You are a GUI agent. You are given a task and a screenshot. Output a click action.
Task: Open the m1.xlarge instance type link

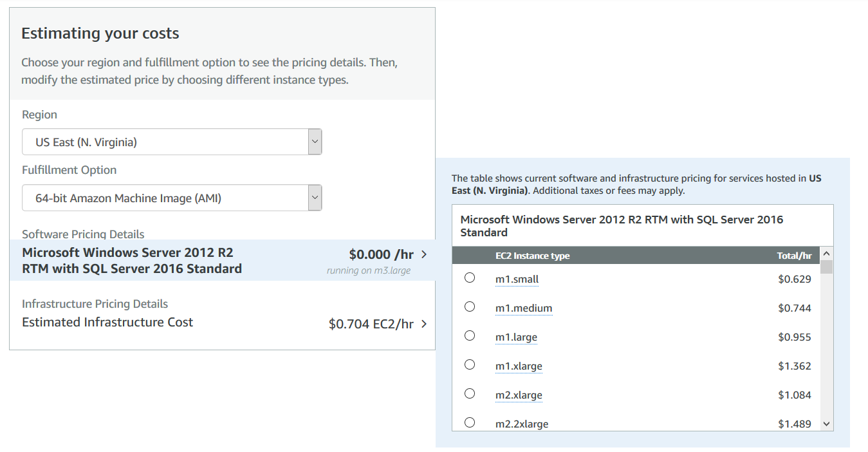point(519,366)
